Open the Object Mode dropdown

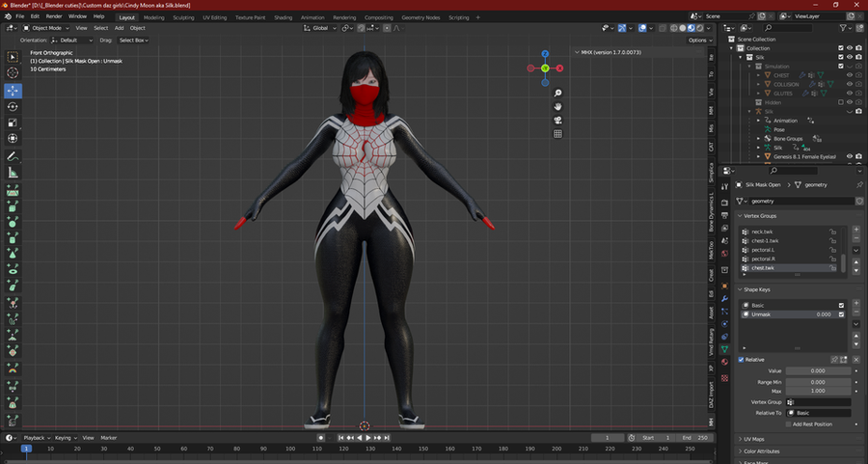tap(48, 28)
